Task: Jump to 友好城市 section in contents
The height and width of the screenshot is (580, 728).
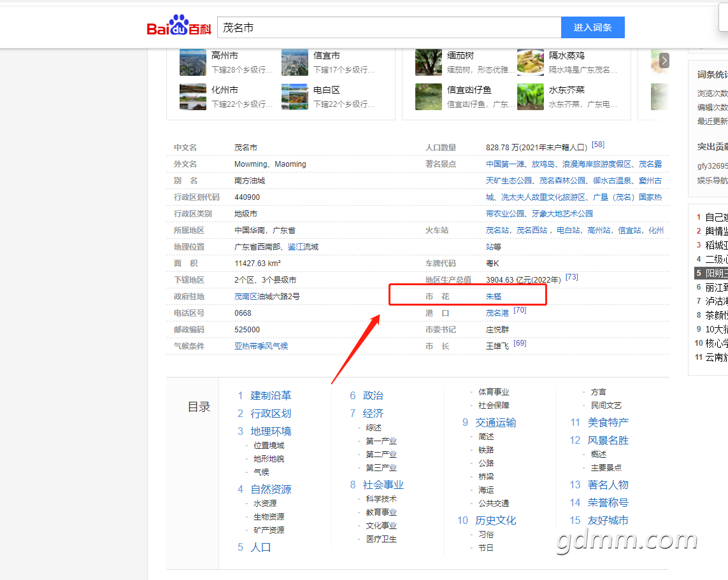Action: 608,521
